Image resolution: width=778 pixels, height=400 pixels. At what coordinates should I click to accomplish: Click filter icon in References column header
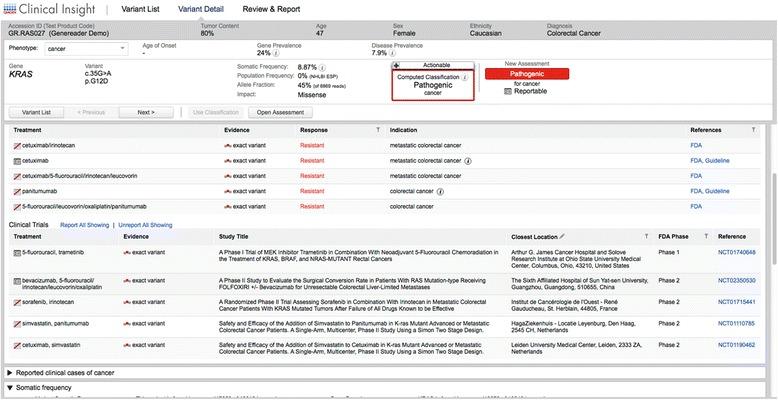click(x=754, y=130)
